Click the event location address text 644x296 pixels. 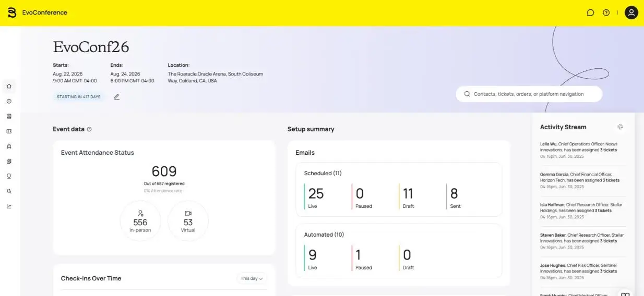[215, 77]
